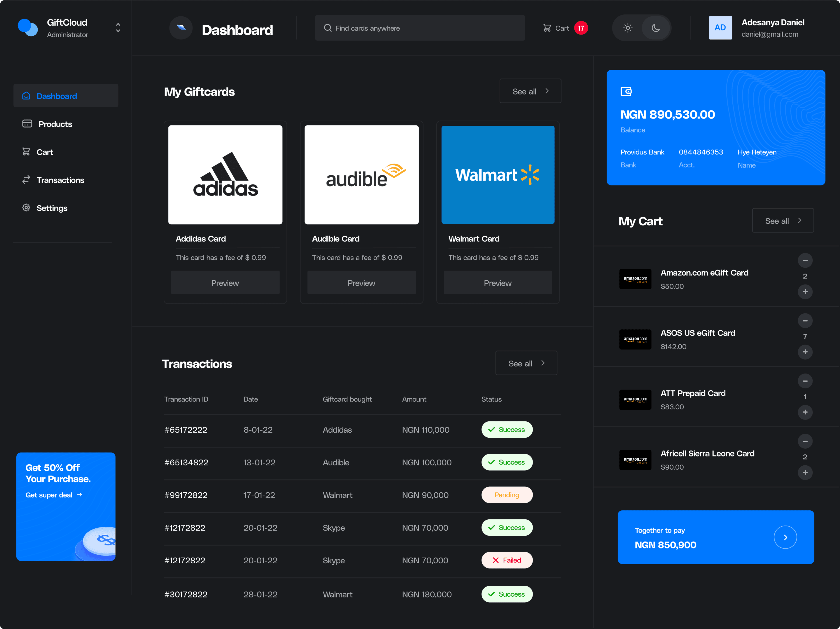Decrease Africell Sierra Leone Card quantity
Image resolution: width=840 pixels, height=629 pixels.
click(x=805, y=442)
